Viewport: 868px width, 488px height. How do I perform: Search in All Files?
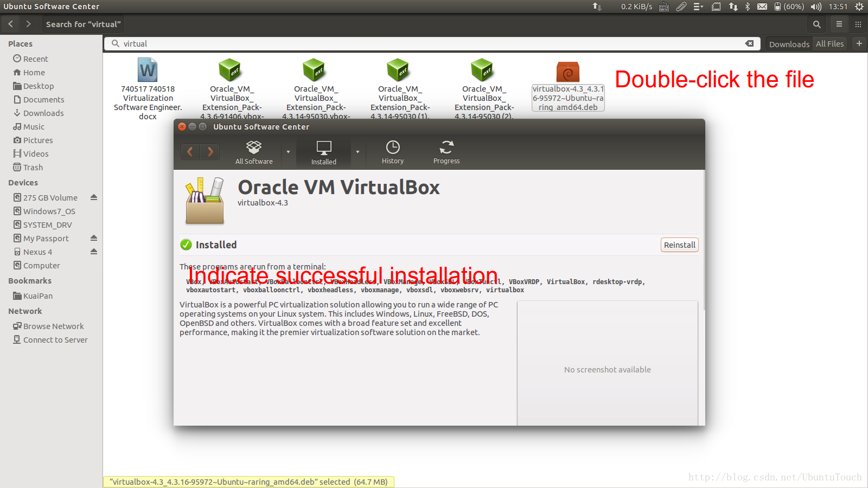pyautogui.click(x=829, y=44)
